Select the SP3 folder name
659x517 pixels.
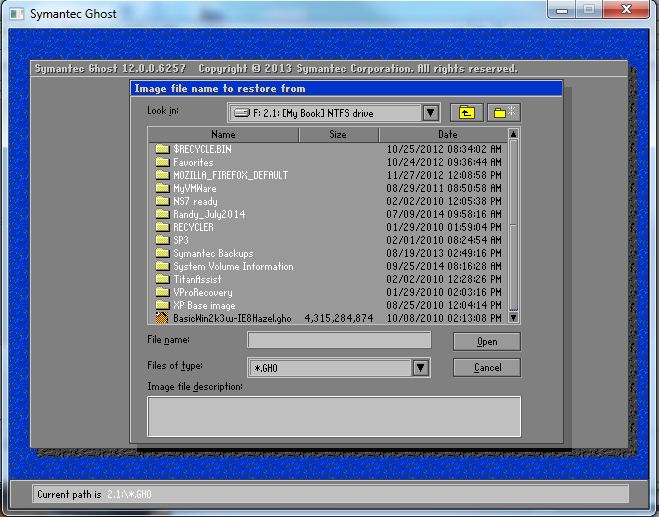(181, 240)
